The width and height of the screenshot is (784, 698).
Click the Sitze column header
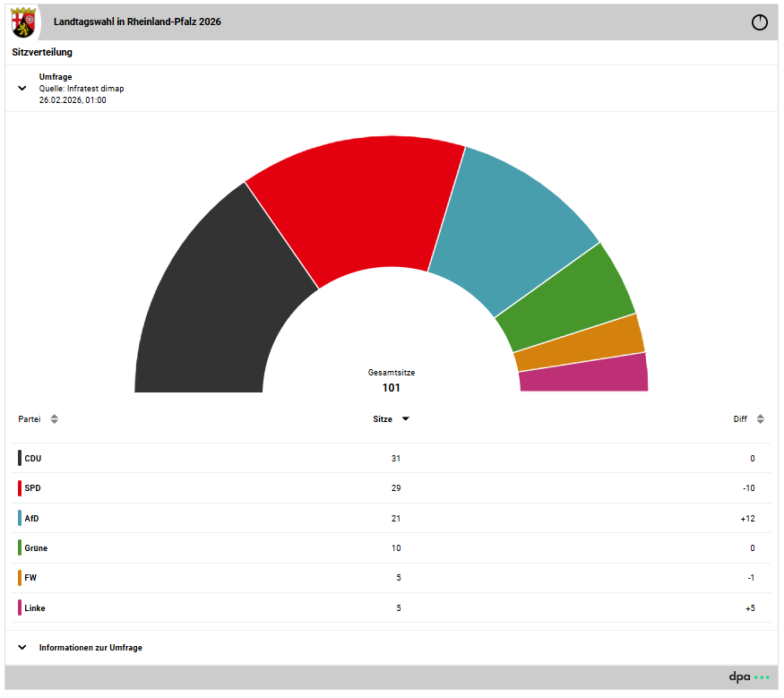[x=383, y=419]
